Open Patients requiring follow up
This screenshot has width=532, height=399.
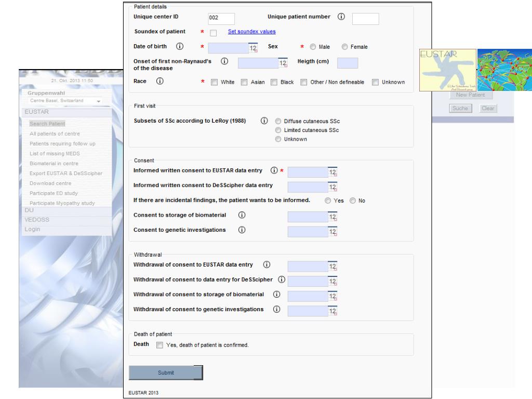click(62, 143)
